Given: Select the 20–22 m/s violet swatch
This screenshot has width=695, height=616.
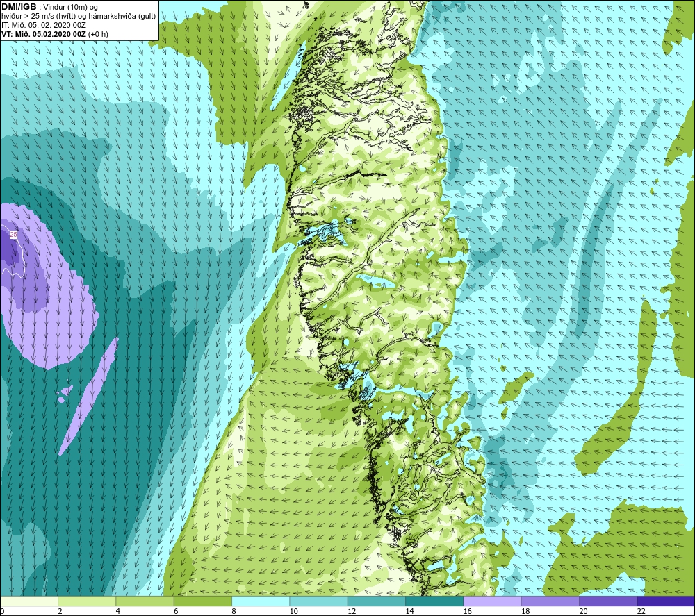Looking at the screenshot, I should [x=608, y=601].
